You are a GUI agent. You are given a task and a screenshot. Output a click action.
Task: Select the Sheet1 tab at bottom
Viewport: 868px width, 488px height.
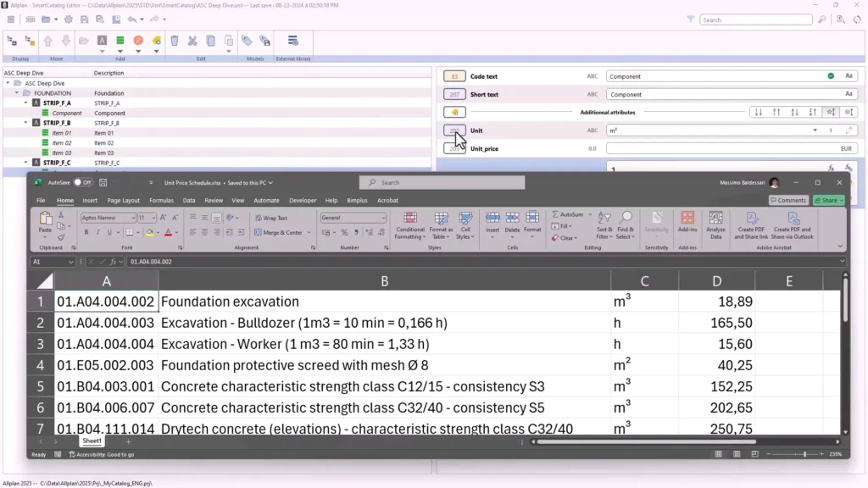[x=92, y=441]
